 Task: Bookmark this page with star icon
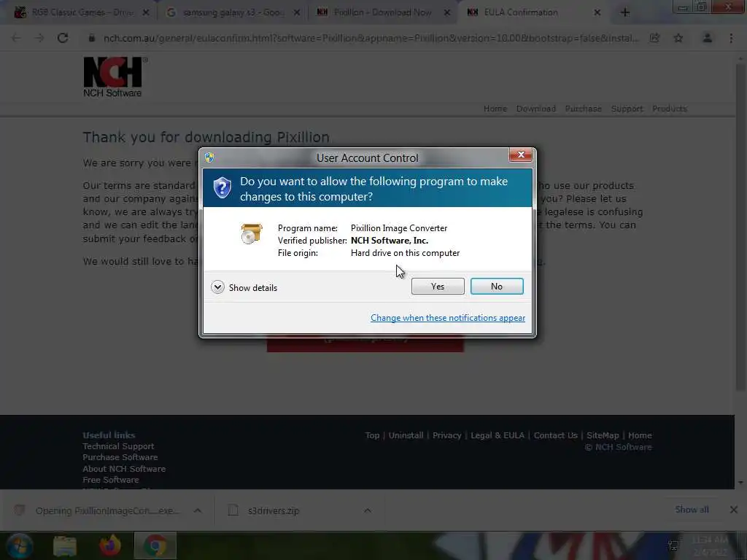pyautogui.click(x=678, y=38)
